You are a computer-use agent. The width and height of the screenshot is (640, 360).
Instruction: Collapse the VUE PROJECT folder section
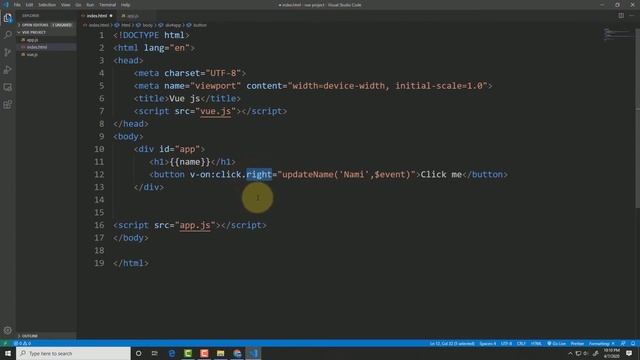[x=45, y=32]
